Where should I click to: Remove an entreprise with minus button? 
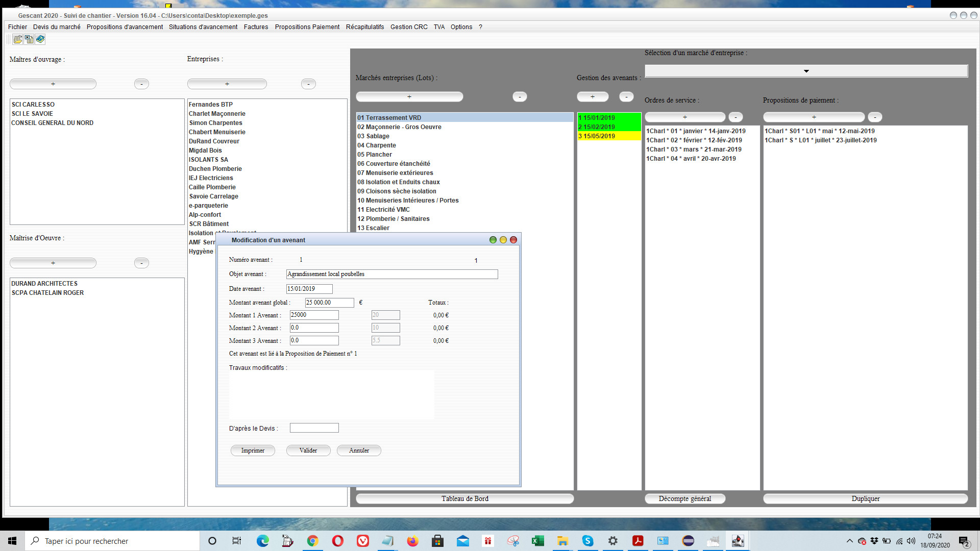pos(308,84)
